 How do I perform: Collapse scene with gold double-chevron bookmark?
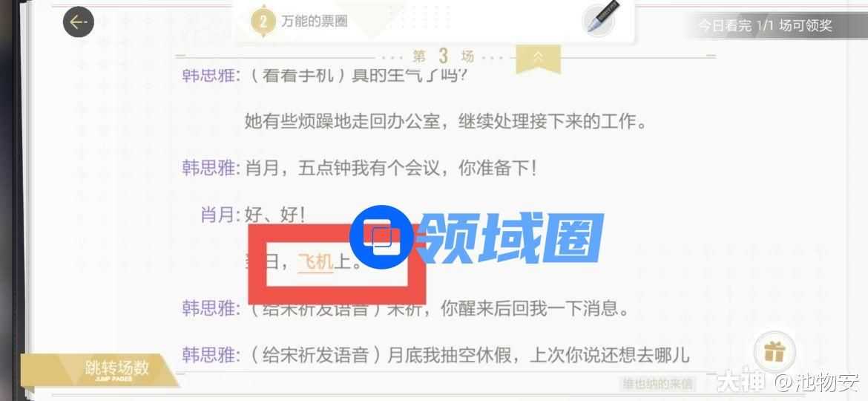[x=538, y=58]
